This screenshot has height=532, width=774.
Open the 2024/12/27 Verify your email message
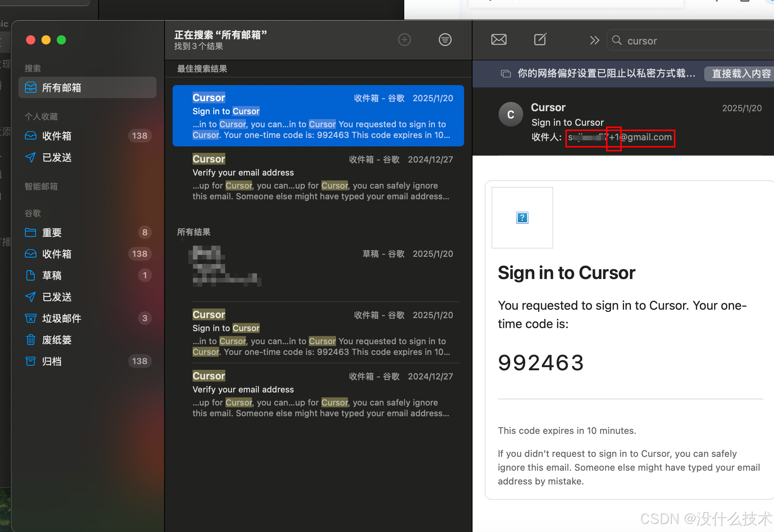click(318, 177)
